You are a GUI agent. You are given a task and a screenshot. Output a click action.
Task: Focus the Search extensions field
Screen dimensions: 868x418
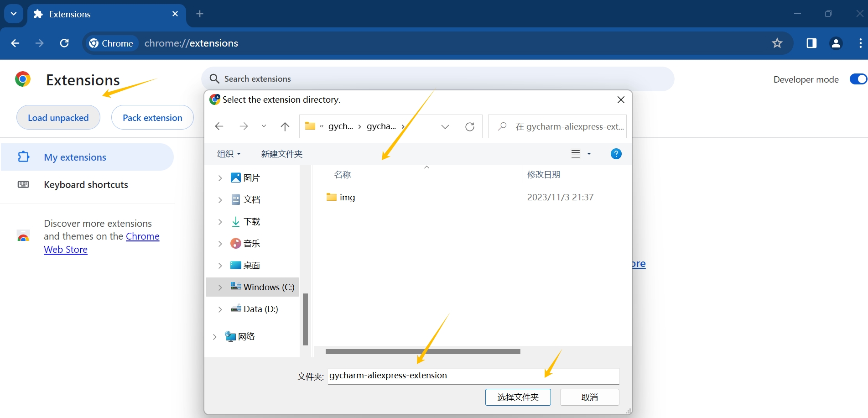[437, 79]
